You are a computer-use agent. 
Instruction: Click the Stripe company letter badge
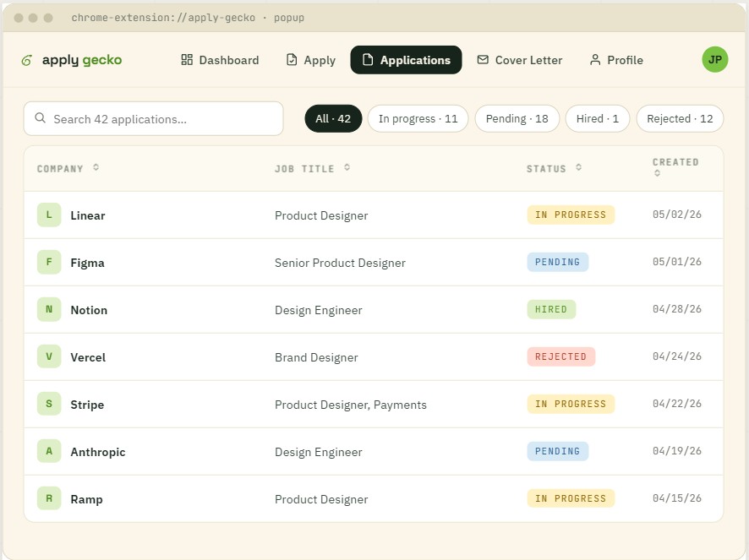click(x=49, y=404)
